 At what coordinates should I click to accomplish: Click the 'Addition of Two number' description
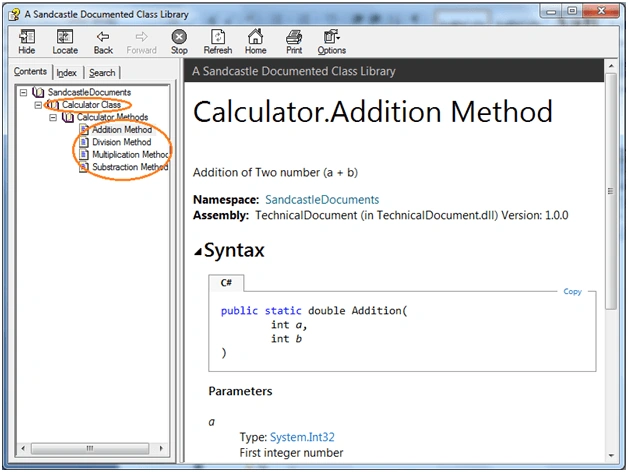pyautogui.click(x=275, y=173)
